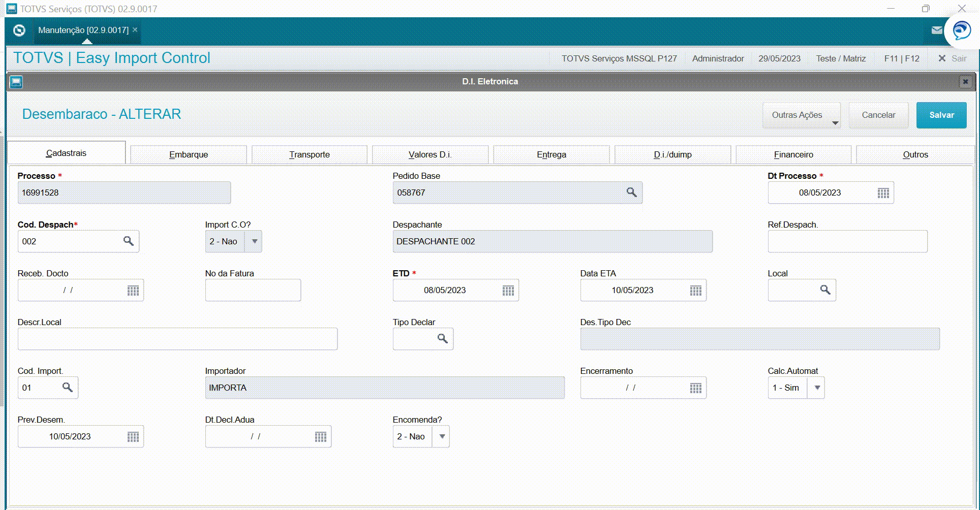Click the Sair exit X icon

[942, 58]
